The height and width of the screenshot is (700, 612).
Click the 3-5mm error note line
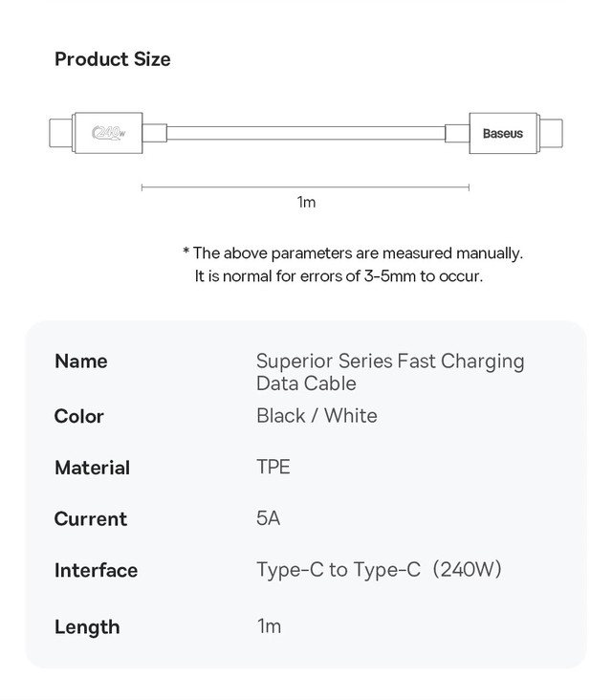pyautogui.click(x=339, y=276)
